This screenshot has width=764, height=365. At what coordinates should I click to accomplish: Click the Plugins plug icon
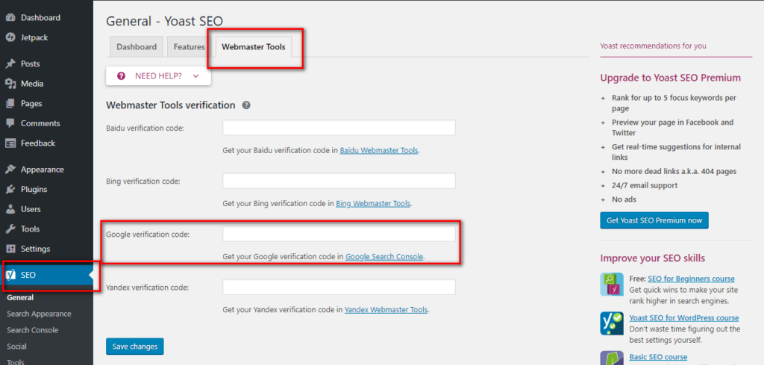point(11,190)
